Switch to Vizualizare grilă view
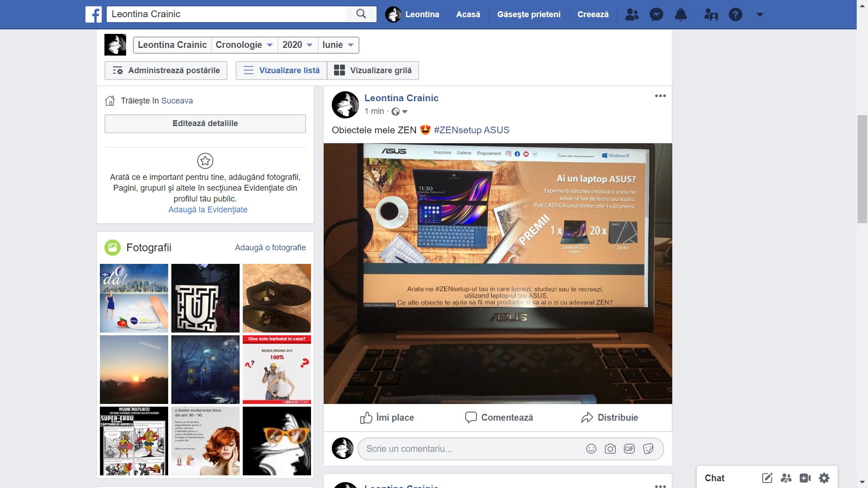 coord(373,70)
